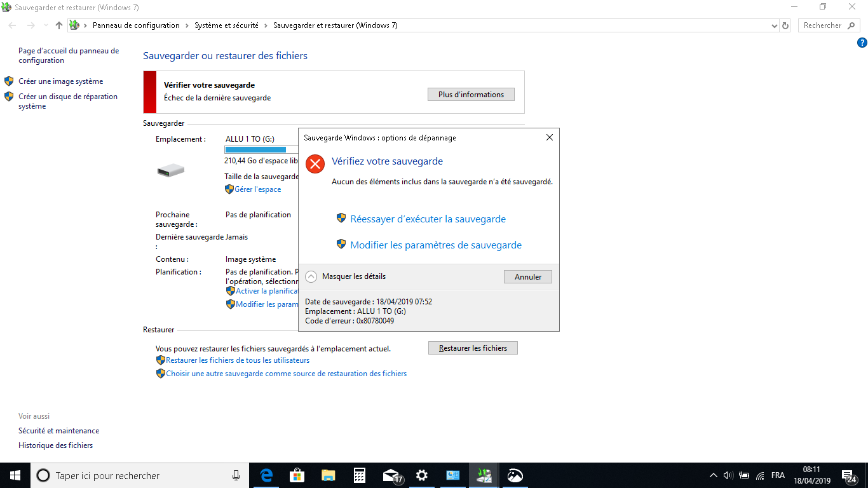The image size is (868, 488).
Task: Select Sauvegarder et restaurer breadcrumb
Action: [x=336, y=25]
